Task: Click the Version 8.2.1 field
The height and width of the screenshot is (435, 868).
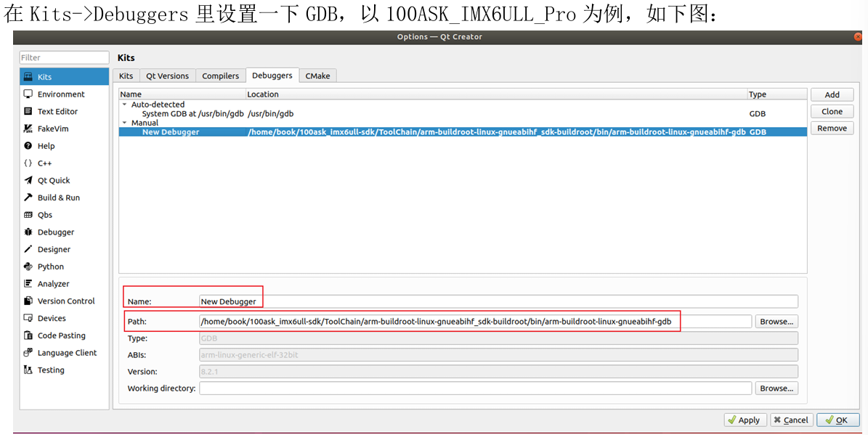Action: pyautogui.click(x=499, y=371)
